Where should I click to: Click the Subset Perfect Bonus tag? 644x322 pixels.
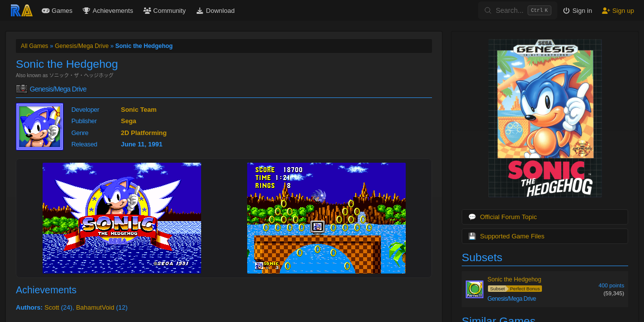click(515, 289)
